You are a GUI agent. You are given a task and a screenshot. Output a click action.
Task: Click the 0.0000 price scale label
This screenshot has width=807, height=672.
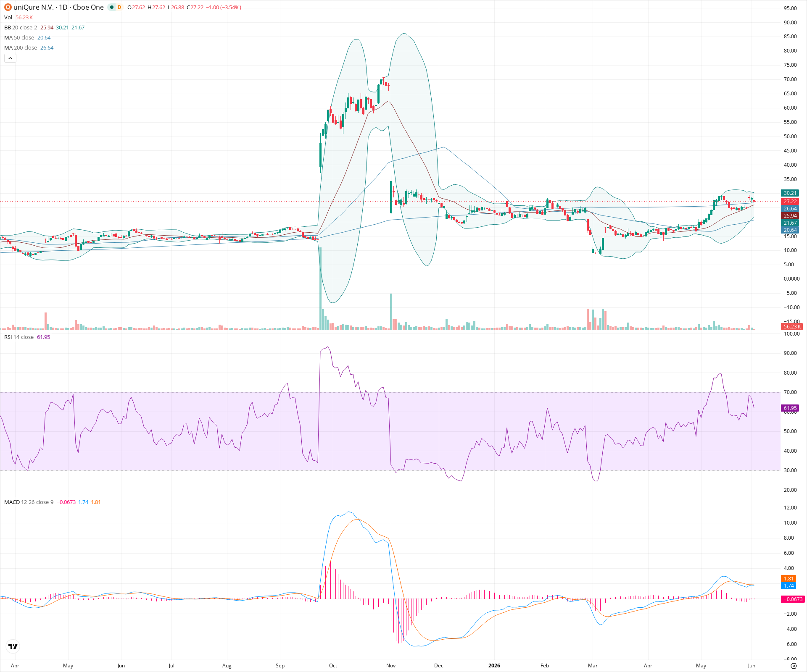[791, 279]
